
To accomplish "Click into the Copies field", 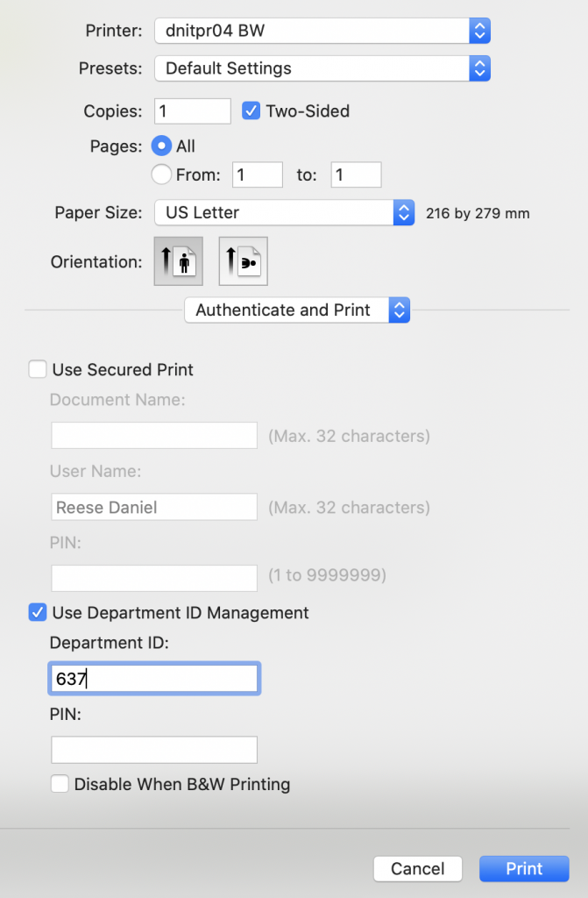I will (x=193, y=111).
